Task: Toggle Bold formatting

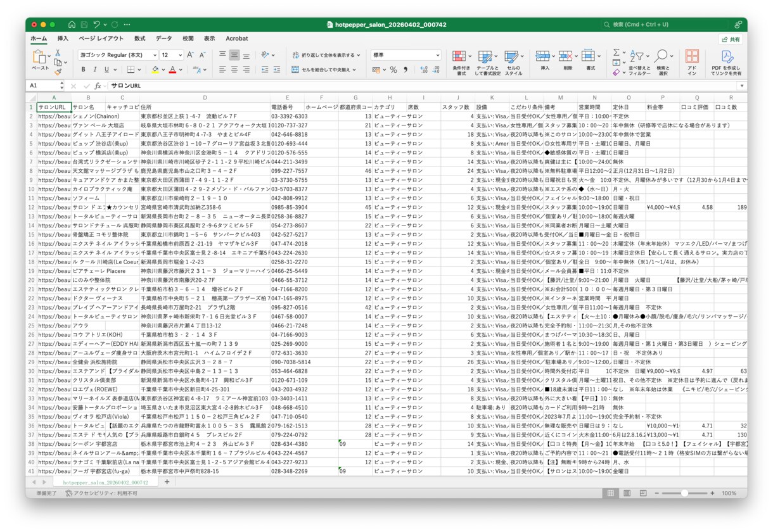Action: [x=84, y=70]
